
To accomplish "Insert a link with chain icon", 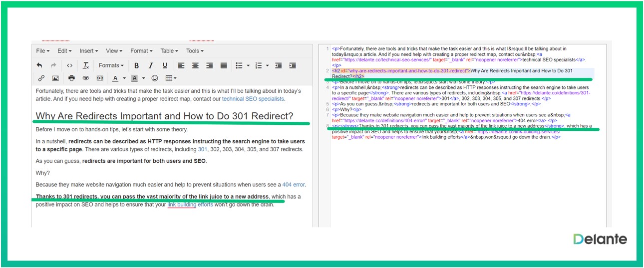I will 41,78.
